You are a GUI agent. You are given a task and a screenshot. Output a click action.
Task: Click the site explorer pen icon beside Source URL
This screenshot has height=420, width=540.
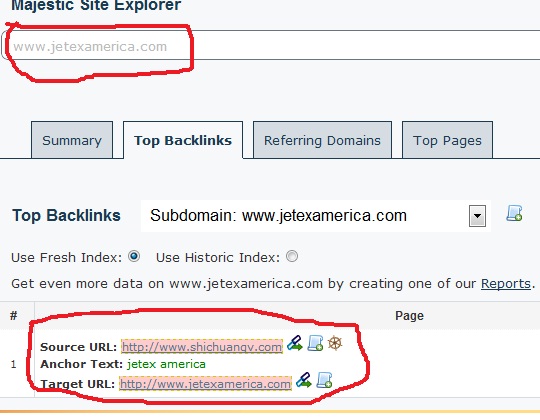pos(295,343)
